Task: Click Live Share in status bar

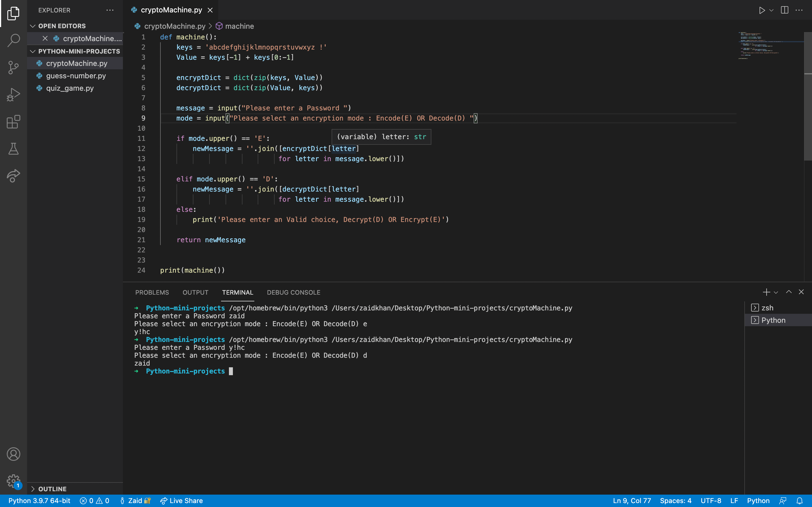Action: click(x=182, y=501)
